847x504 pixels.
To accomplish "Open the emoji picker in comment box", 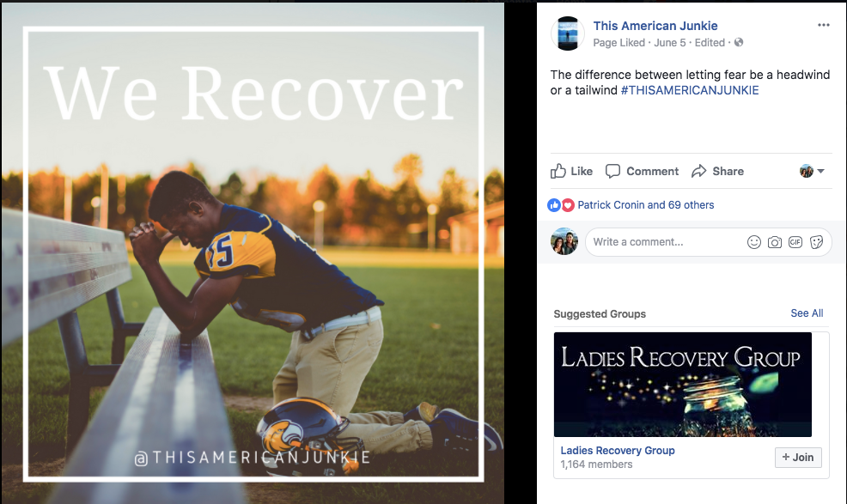I will [x=754, y=242].
